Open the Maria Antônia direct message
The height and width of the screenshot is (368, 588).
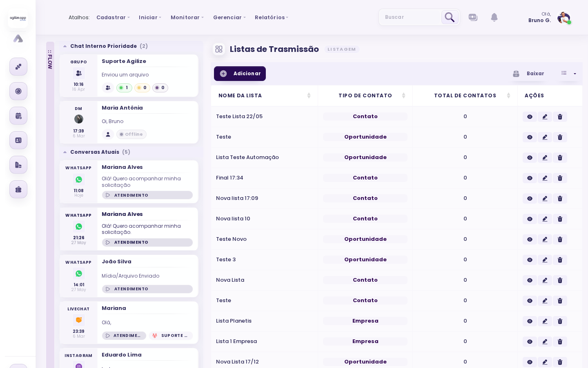(129, 122)
